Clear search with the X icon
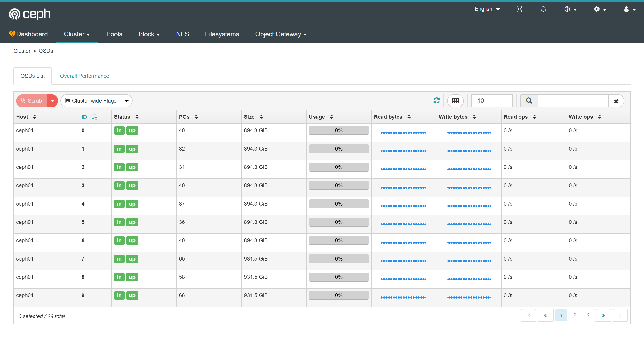The height and width of the screenshot is (353, 644). [616, 101]
